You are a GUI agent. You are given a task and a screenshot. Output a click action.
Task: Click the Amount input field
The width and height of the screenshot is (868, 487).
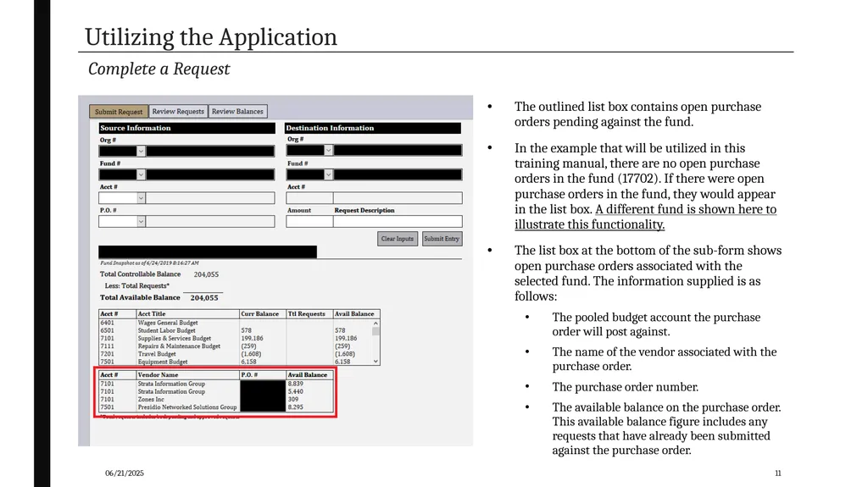pyautogui.click(x=309, y=221)
